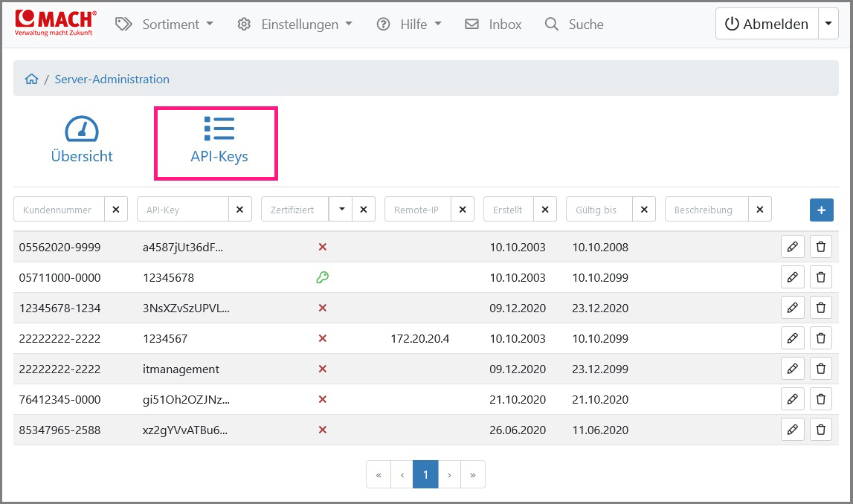
Task: Add a new API key with plus button
Action: (822, 210)
